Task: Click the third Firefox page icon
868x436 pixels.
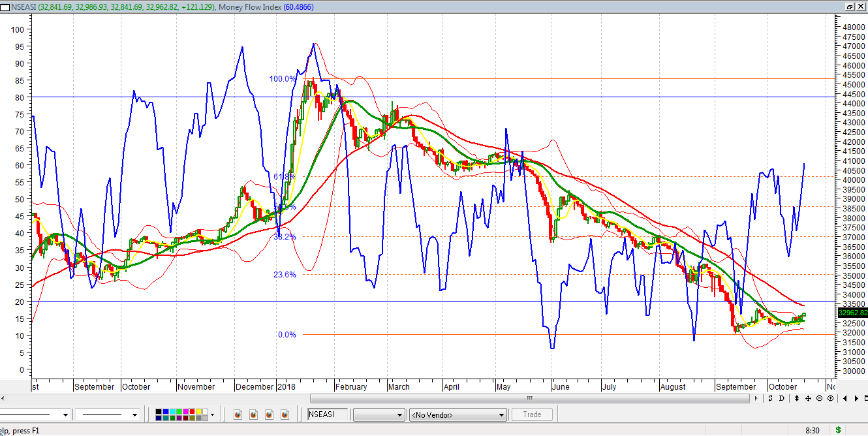Action: [x=269, y=414]
